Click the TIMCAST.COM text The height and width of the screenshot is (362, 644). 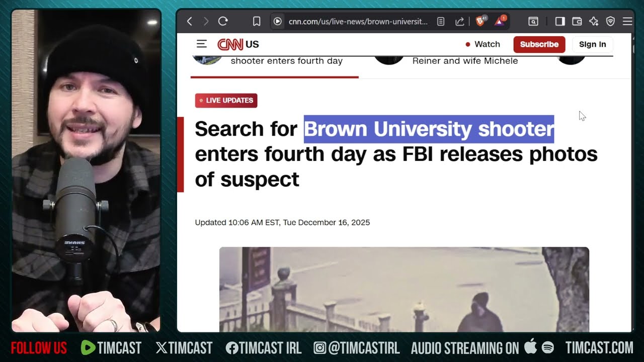pyautogui.click(x=599, y=348)
